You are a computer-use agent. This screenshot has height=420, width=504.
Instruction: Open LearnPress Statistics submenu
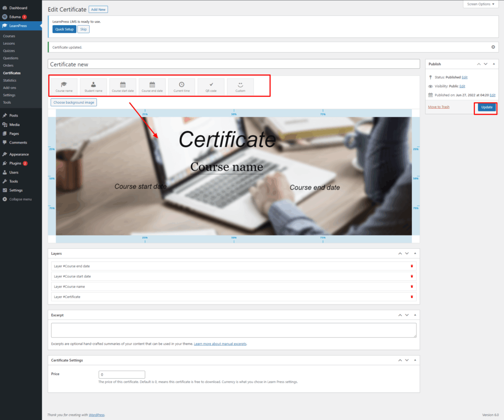coord(10,81)
